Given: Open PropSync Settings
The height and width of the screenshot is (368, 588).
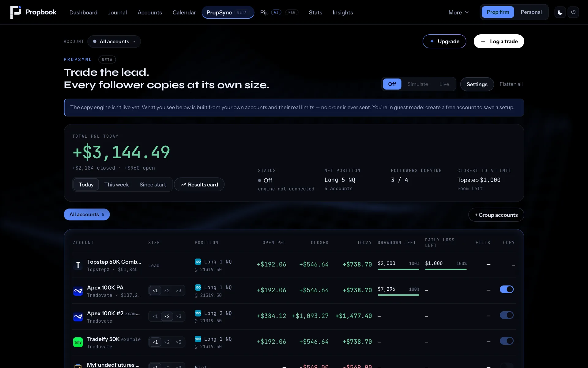Looking at the screenshot, I should tap(477, 84).
